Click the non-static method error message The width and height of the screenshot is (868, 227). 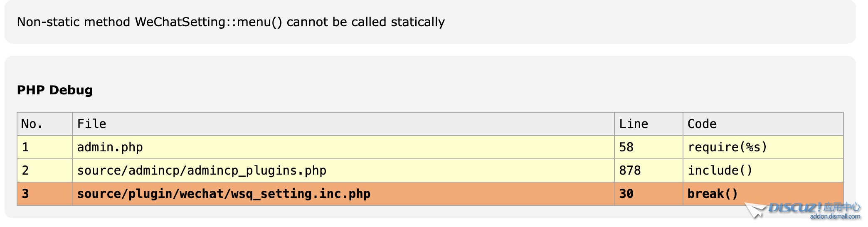coord(231,22)
